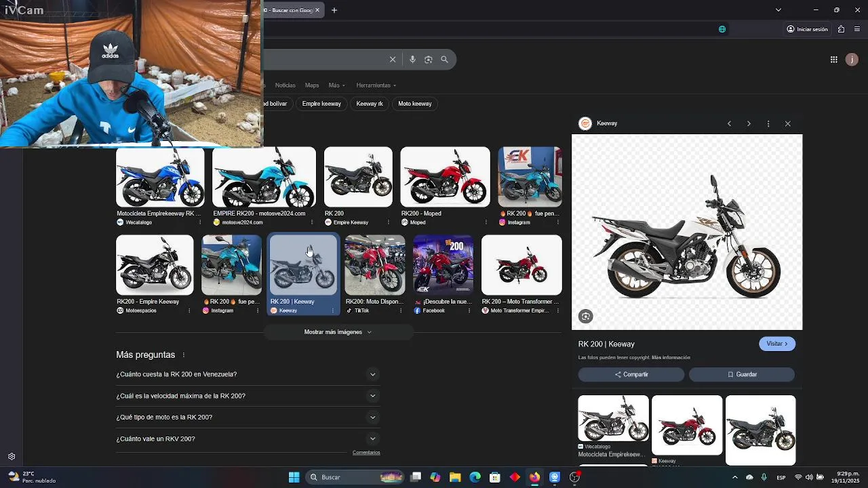Open options for TikTok RK200 result
The width and height of the screenshot is (868, 488).
point(401,310)
